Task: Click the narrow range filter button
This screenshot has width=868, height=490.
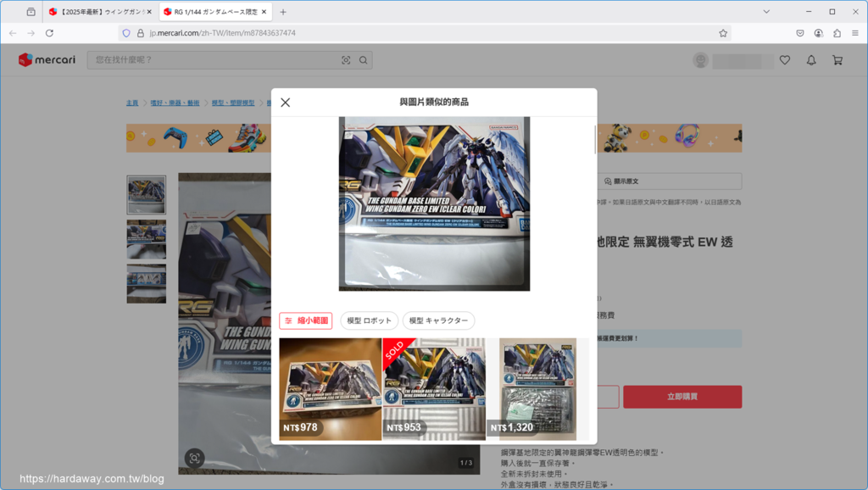Action: point(305,320)
